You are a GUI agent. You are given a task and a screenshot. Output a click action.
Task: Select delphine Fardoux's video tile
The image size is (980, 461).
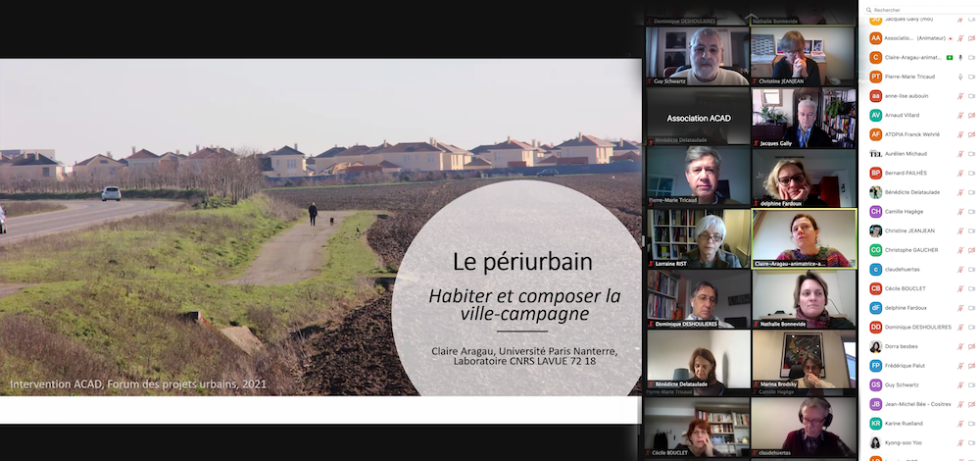[804, 178]
